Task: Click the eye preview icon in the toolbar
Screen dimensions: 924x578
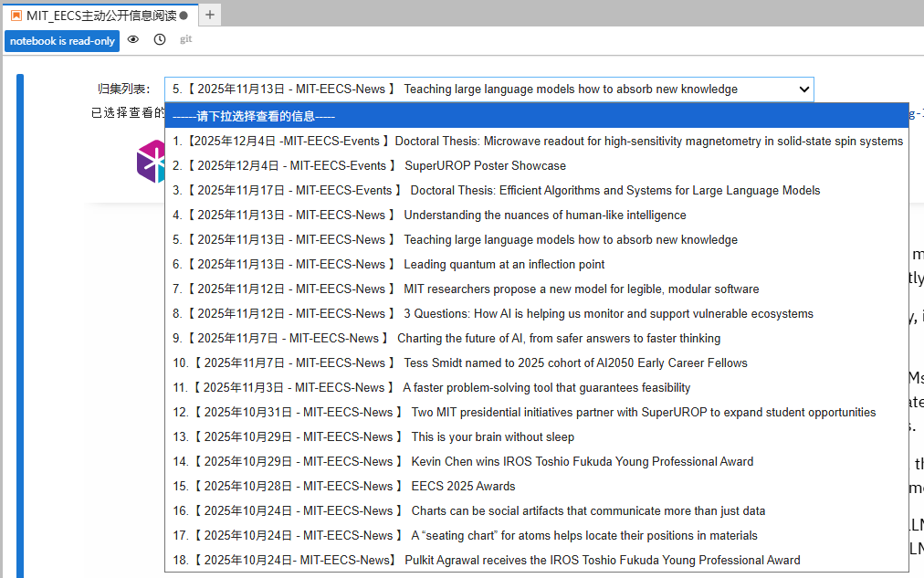Action: click(x=133, y=39)
